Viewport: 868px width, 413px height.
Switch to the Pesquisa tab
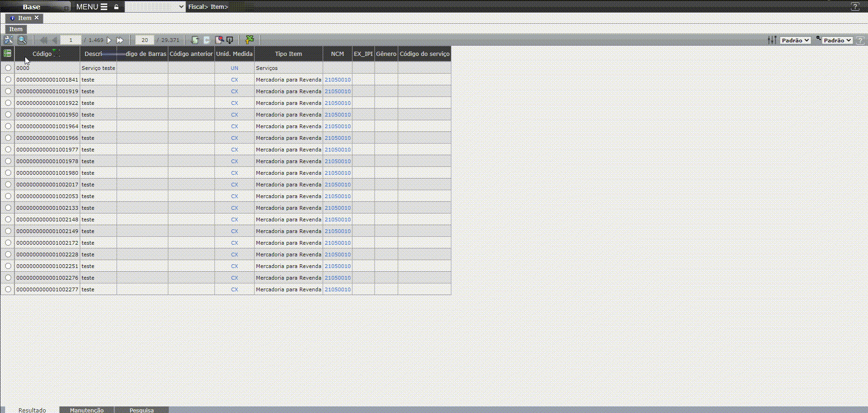[141, 410]
